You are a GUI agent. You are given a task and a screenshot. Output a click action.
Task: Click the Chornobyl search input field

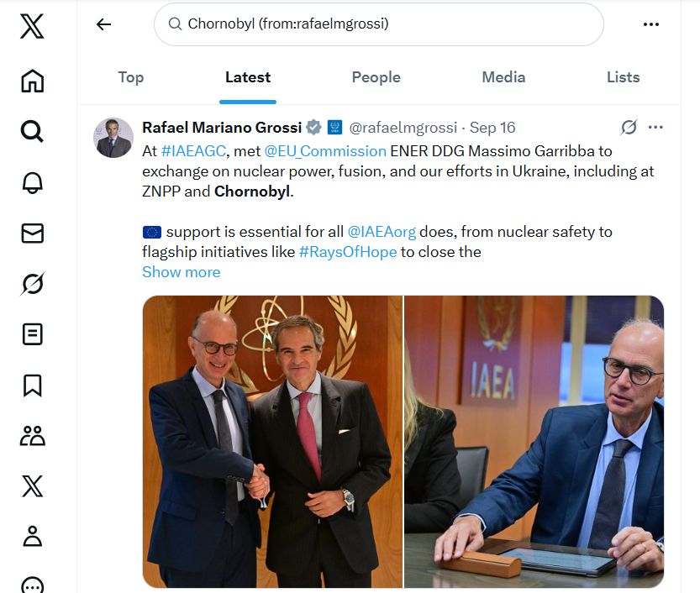click(x=378, y=24)
